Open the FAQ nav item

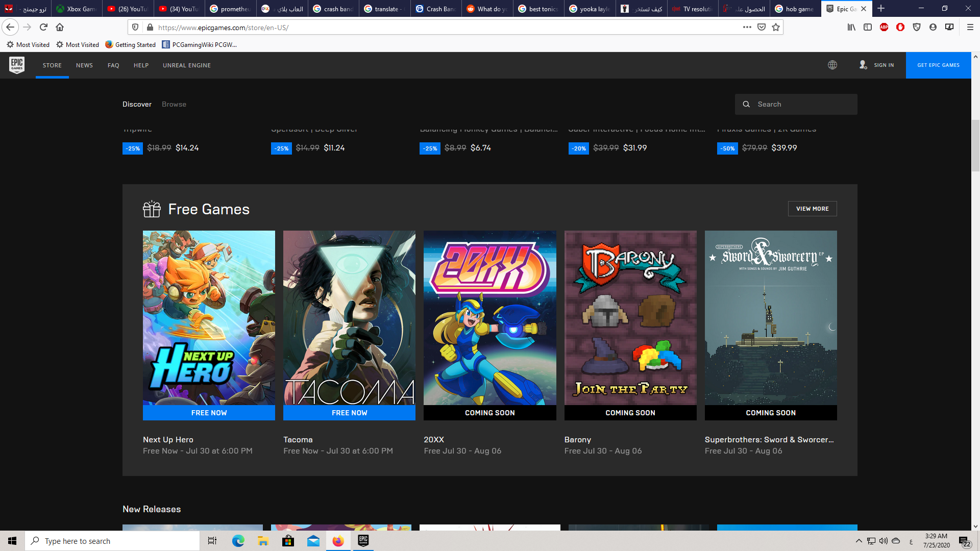(x=113, y=65)
